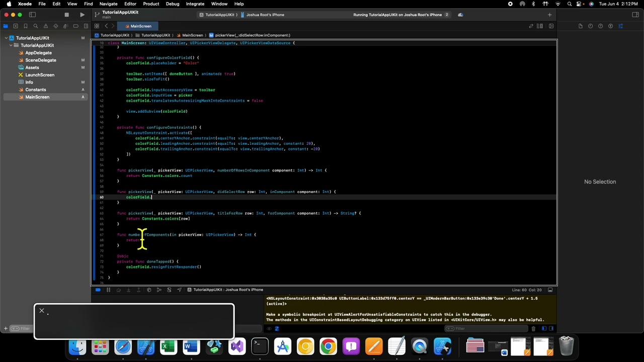The image size is (644, 362).
Task: Open LaunchScreen in project navigator
Action: coord(40,75)
